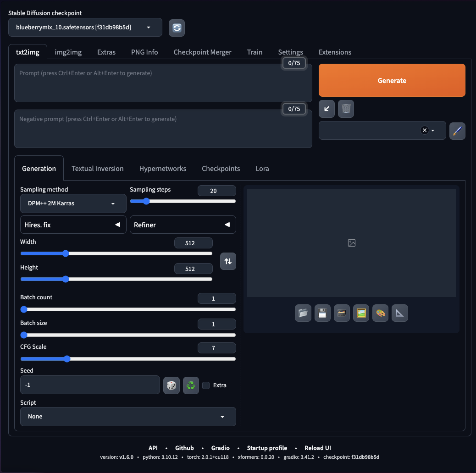Send image to inpaint palette icon

(380, 313)
